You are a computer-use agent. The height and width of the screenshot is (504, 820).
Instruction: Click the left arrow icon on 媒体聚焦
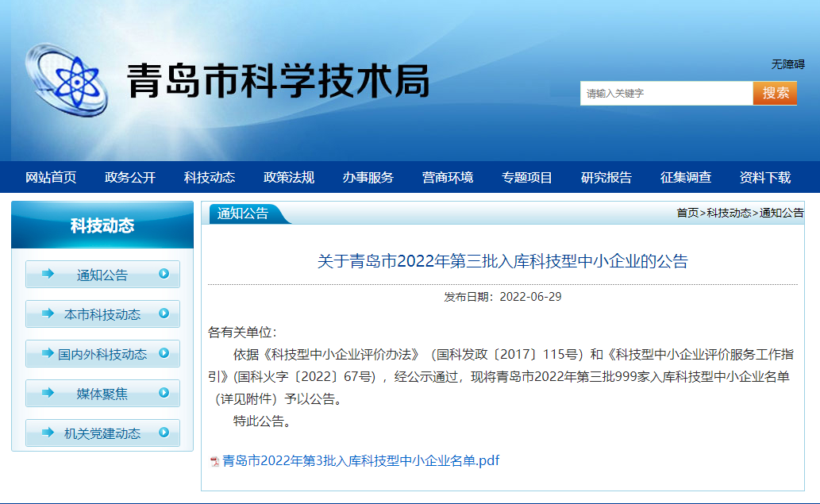point(48,393)
